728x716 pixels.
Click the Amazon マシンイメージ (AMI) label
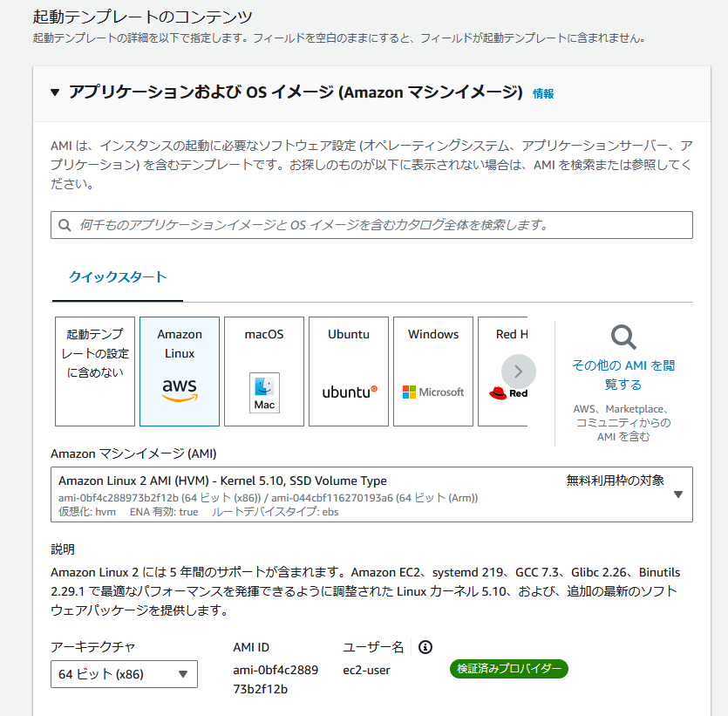[x=133, y=453]
